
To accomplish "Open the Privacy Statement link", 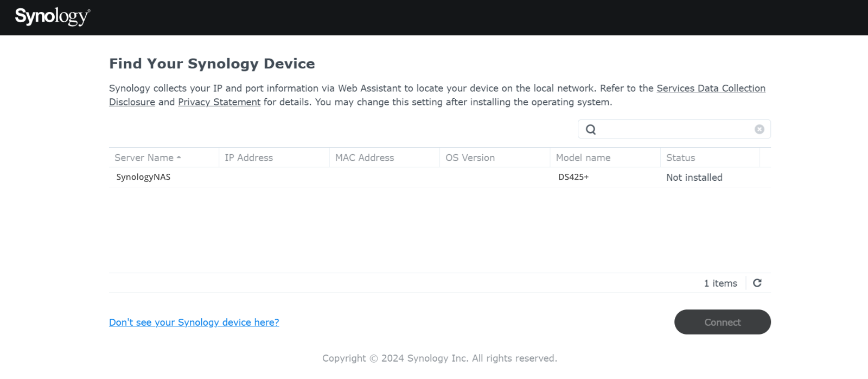I will 219,102.
